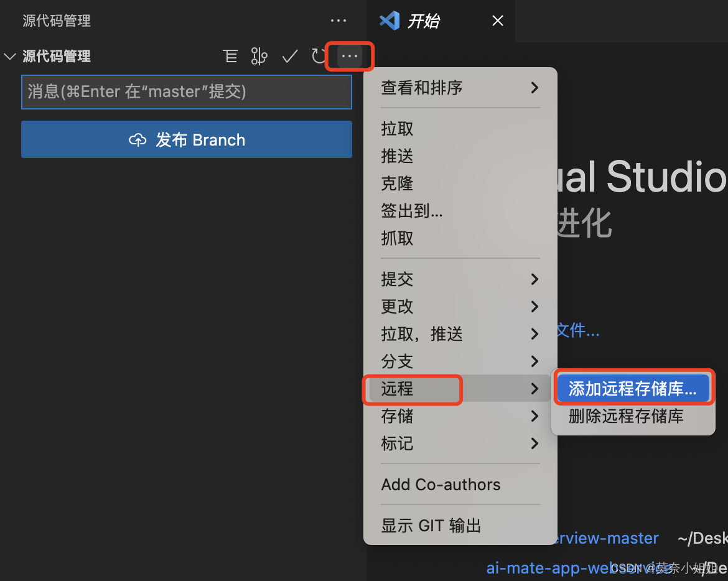Expand the 分支 submenu
728x581 pixels.
click(460, 361)
